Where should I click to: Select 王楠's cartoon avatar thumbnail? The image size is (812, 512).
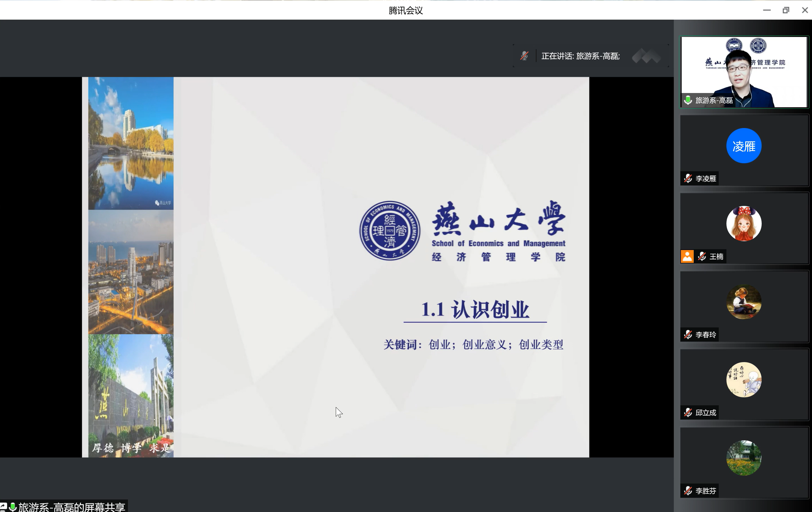(x=744, y=223)
